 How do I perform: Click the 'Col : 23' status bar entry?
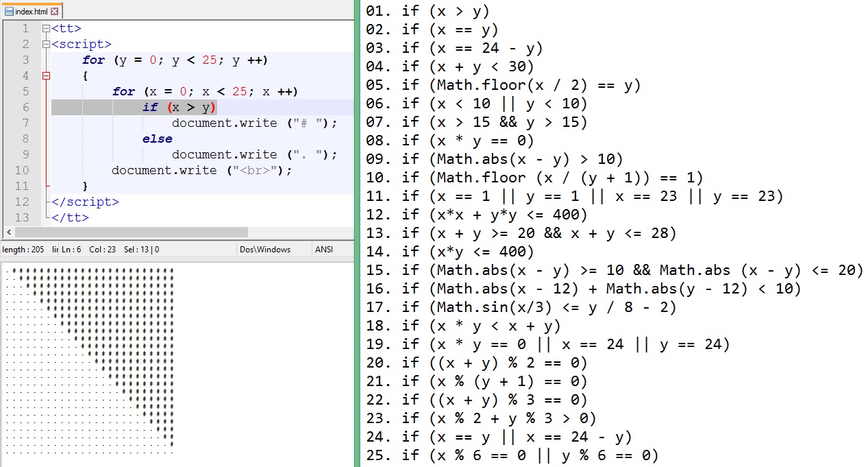tap(103, 250)
